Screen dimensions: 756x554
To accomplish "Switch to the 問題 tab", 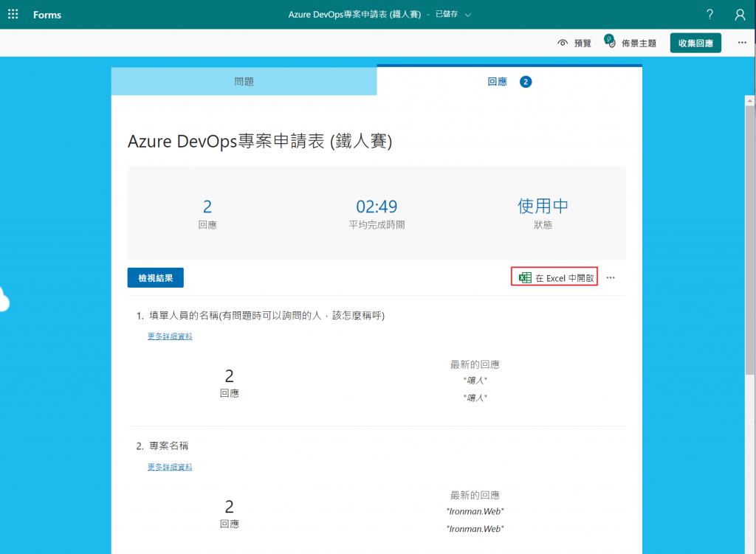I will click(x=244, y=81).
